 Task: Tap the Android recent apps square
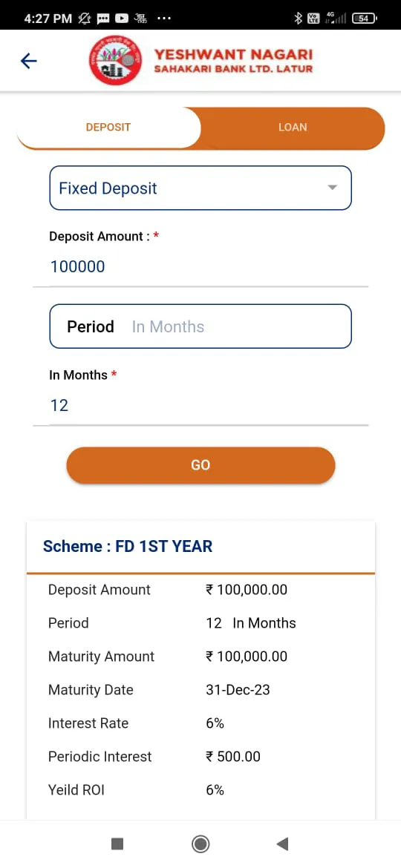(x=117, y=844)
